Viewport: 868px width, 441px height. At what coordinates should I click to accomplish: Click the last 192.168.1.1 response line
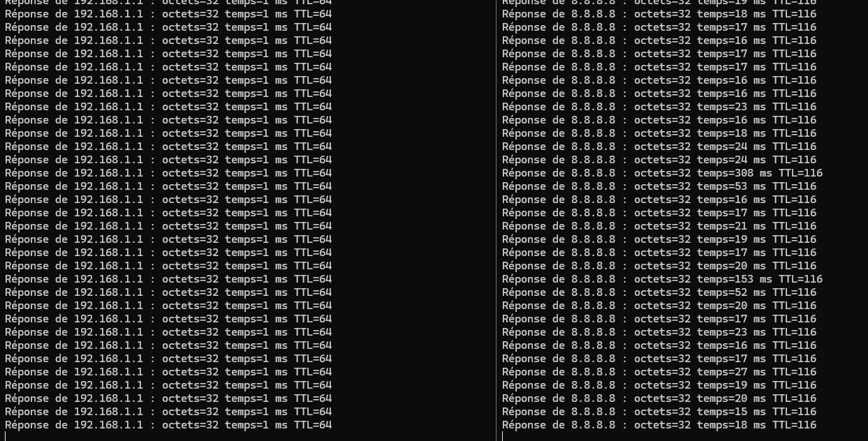tap(168, 425)
